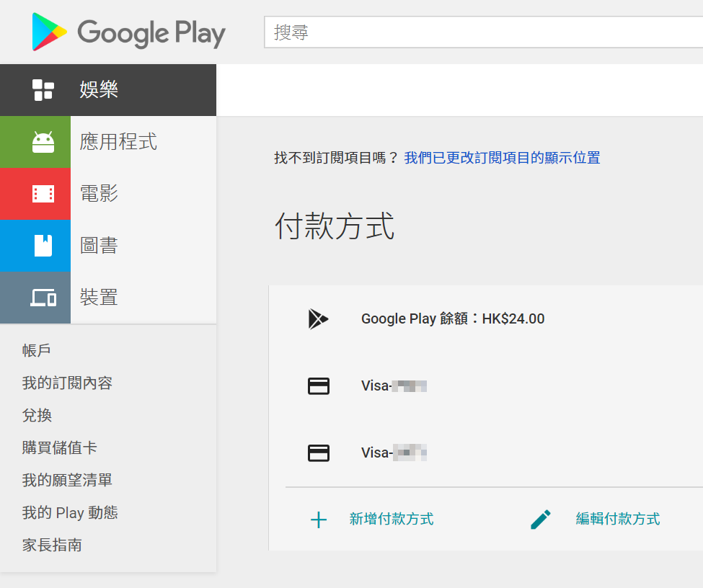Go to 兌換 in the sidebar
703x588 pixels.
pos(37,415)
